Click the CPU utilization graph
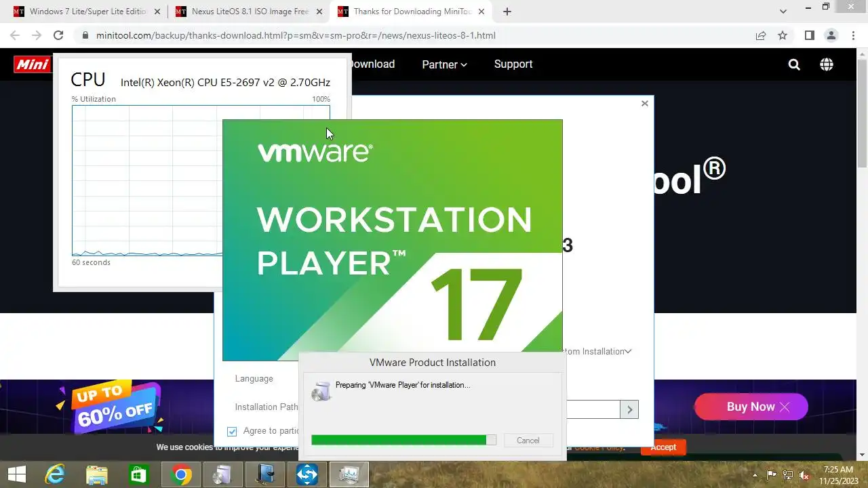Viewport: 868px width, 488px height. 147,180
